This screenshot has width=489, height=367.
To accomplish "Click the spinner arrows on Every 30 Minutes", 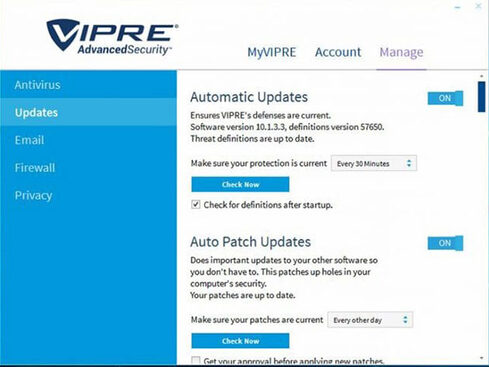I will point(409,163).
